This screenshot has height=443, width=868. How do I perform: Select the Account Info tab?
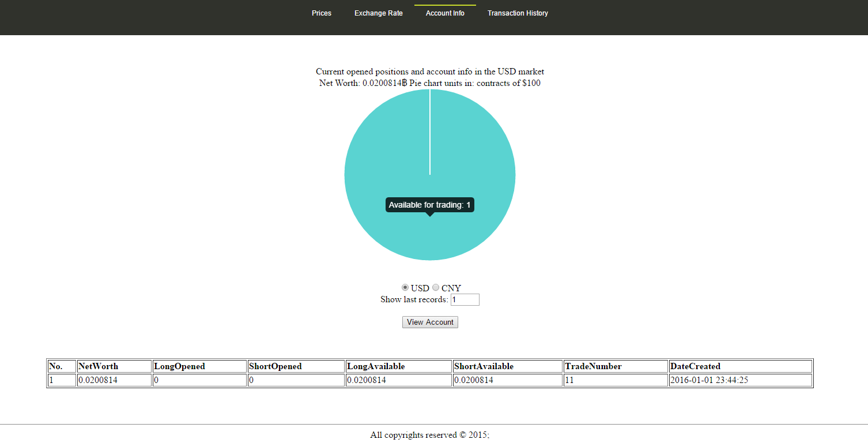(x=445, y=13)
